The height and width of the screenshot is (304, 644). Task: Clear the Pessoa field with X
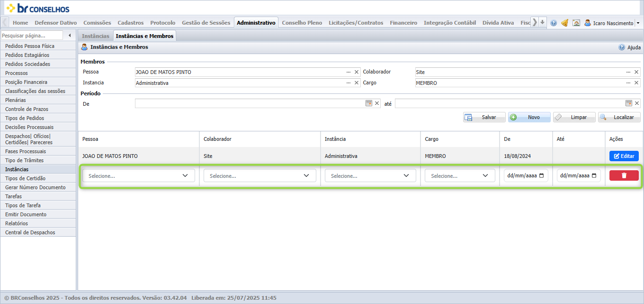[x=357, y=72]
